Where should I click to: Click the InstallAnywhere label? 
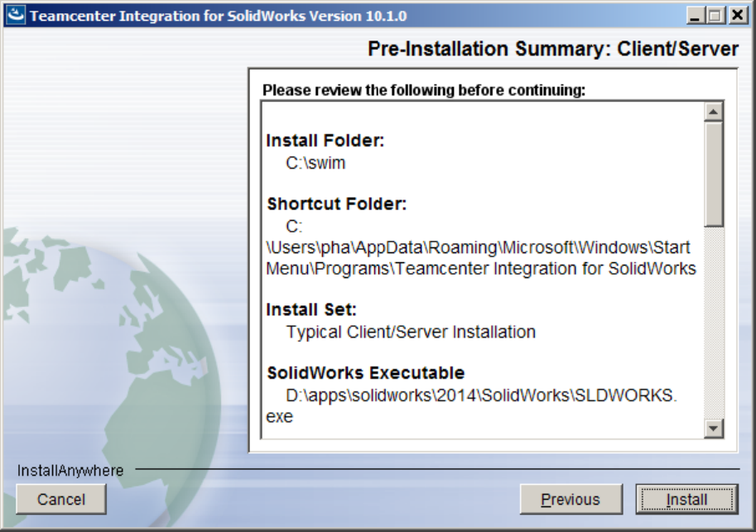click(70, 471)
